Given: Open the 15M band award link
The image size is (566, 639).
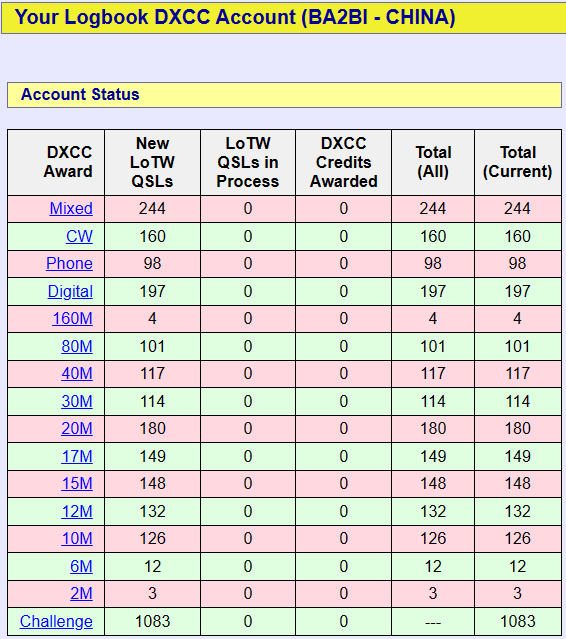Looking at the screenshot, I should click(77, 484).
